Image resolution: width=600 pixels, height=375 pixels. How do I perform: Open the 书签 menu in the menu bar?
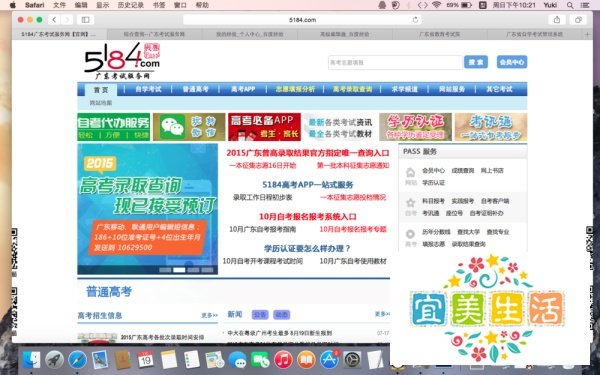click(x=159, y=5)
